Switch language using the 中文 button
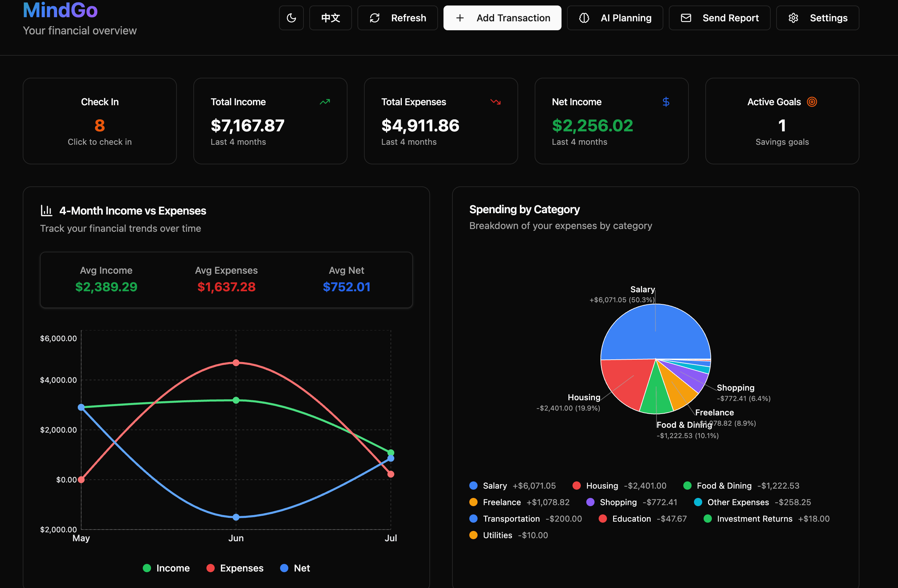This screenshot has width=898, height=588. click(330, 18)
